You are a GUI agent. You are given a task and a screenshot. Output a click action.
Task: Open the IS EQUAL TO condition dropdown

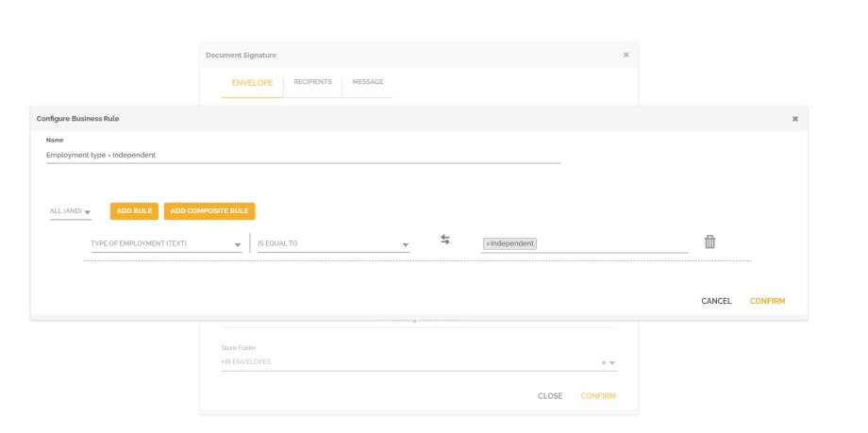(x=333, y=243)
